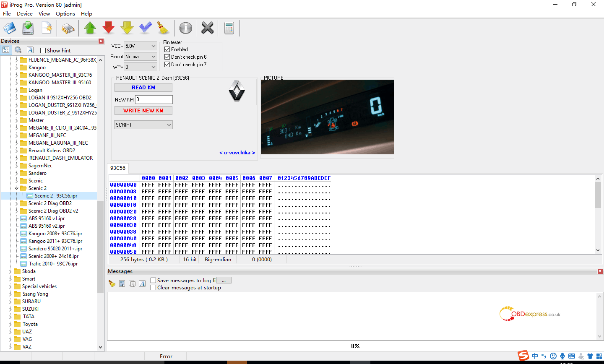
Task: Select the 93C56 tab
Action: (118, 168)
